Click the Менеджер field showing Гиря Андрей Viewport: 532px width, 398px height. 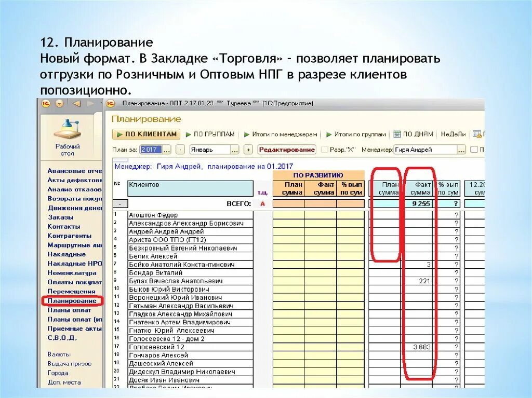point(425,150)
